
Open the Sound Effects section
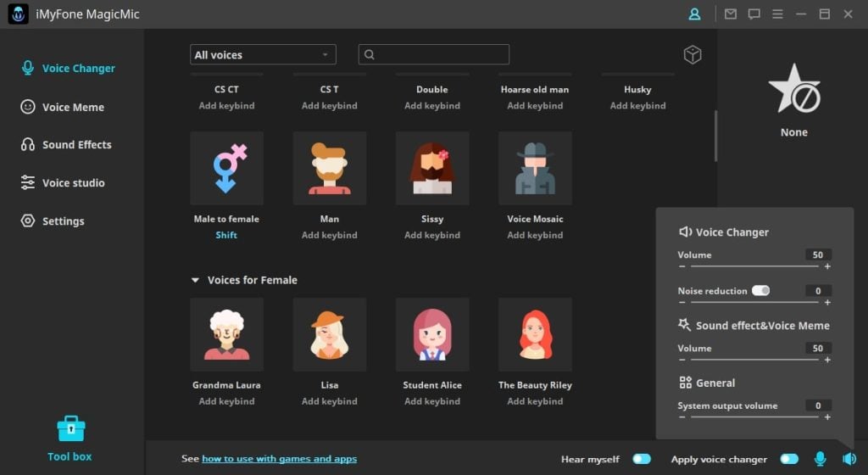[66, 144]
